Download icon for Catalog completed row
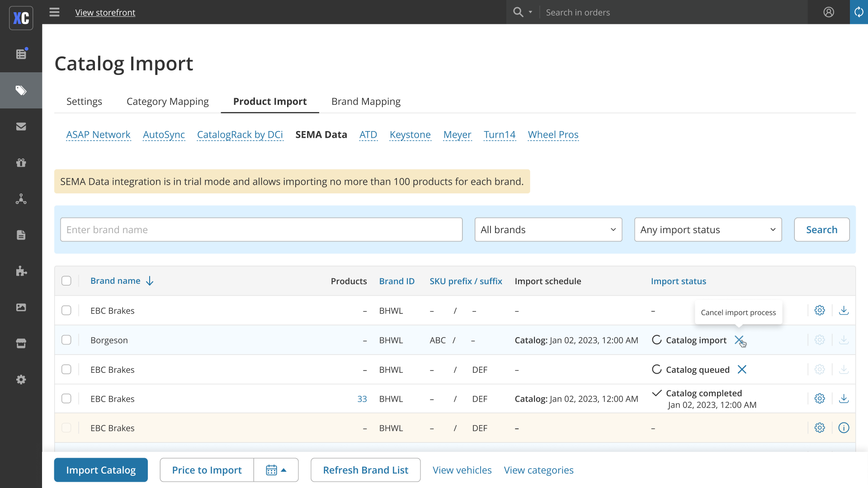This screenshot has width=868, height=488. (844, 399)
